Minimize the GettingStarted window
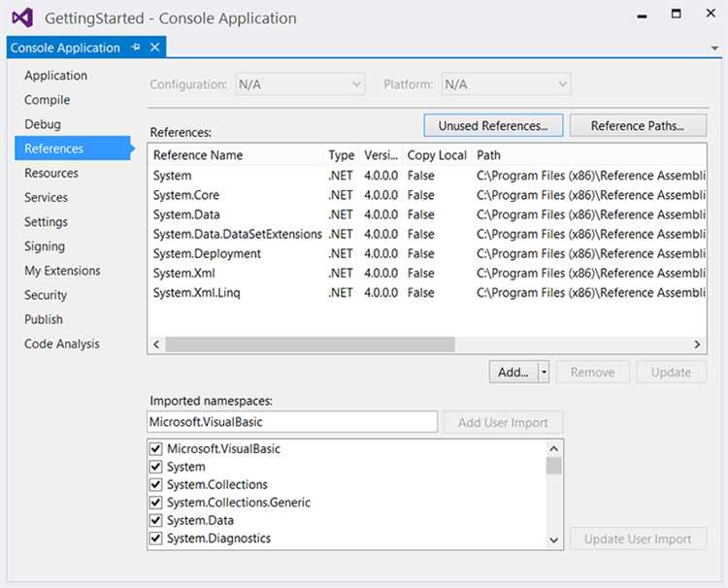728x588 pixels. 643,16
